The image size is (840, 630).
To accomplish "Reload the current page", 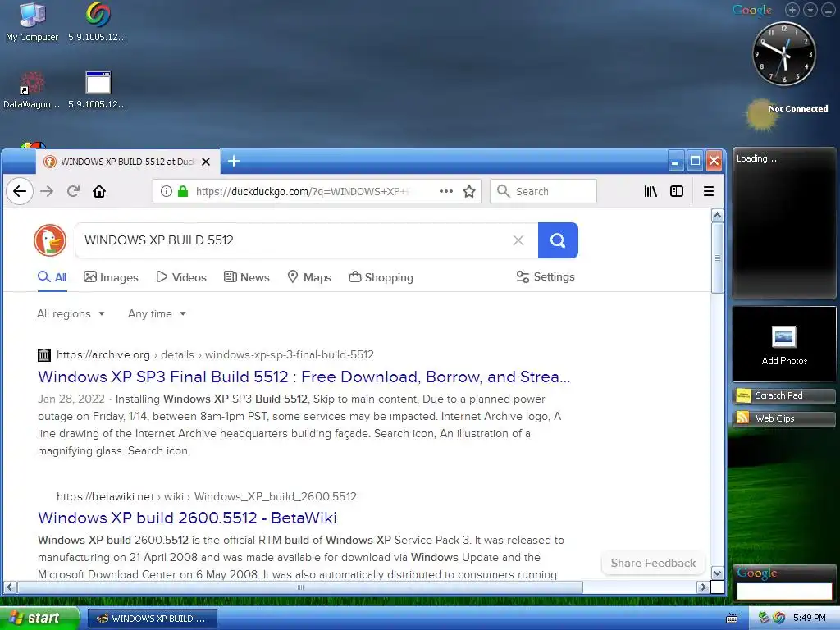I will (x=73, y=191).
